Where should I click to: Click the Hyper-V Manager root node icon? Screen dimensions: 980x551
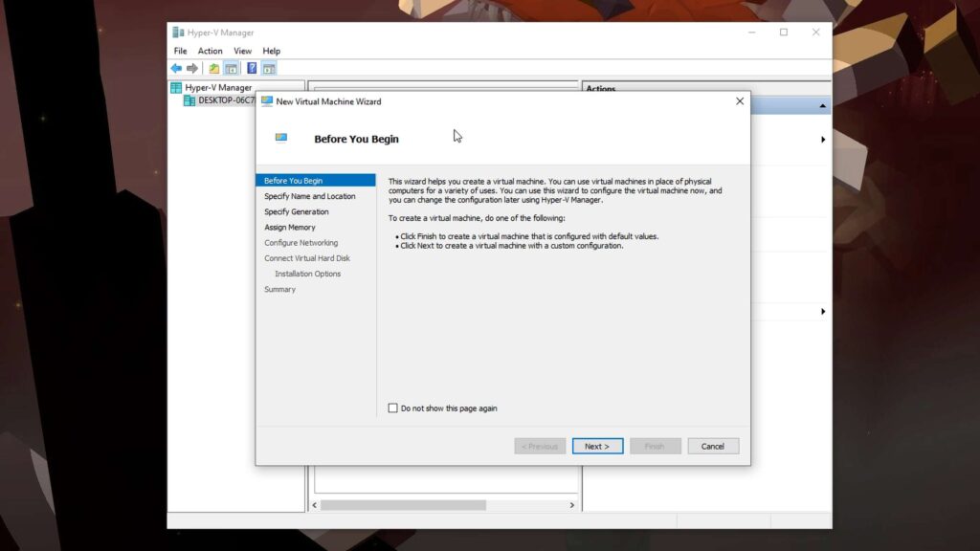(x=176, y=87)
